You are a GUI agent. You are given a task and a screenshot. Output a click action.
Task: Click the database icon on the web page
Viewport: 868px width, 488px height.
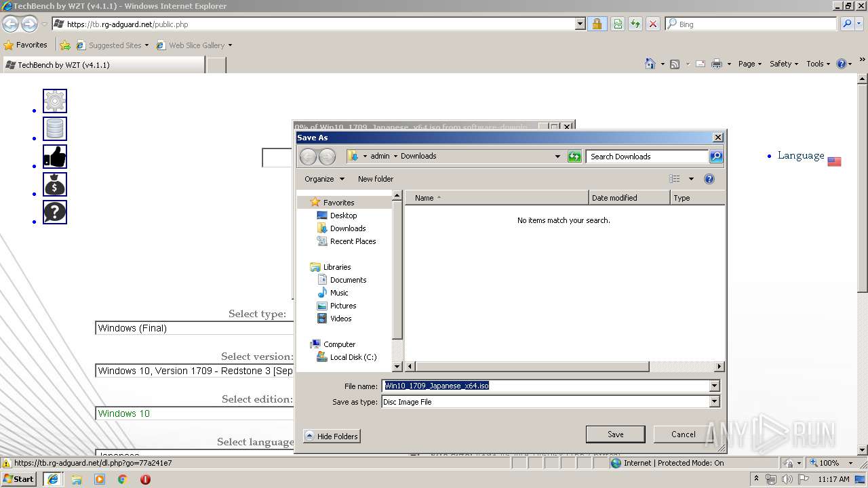tap(55, 129)
